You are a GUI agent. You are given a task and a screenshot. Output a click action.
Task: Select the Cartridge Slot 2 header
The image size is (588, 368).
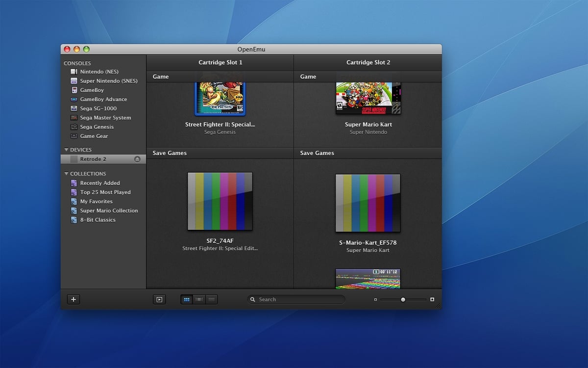pos(368,62)
